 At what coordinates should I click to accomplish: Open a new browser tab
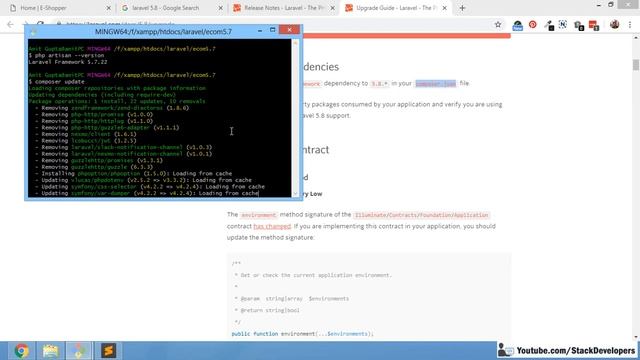click(462, 8)
